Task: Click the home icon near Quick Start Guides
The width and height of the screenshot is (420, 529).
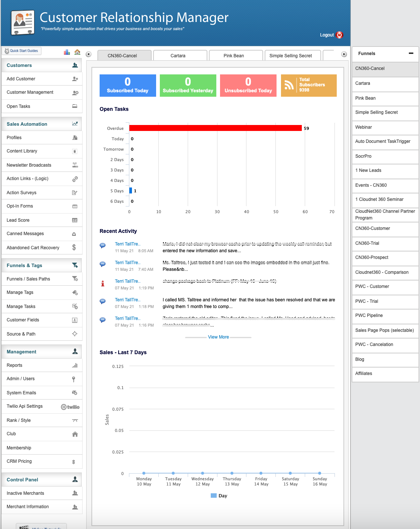Action: pos(77,52)
